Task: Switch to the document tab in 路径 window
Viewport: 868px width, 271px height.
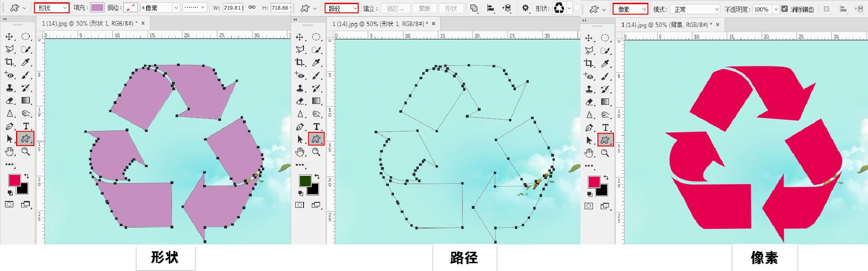Action: (x=383, y=23)
